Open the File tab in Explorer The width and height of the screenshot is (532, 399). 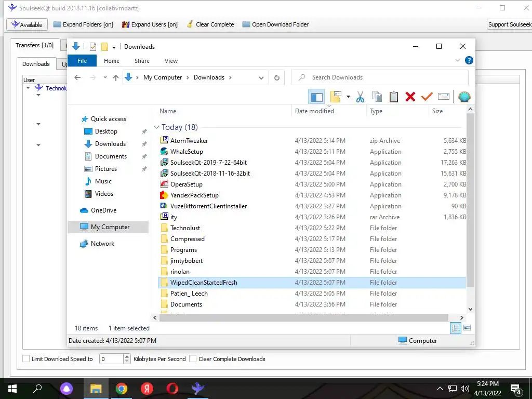(82, 61)
